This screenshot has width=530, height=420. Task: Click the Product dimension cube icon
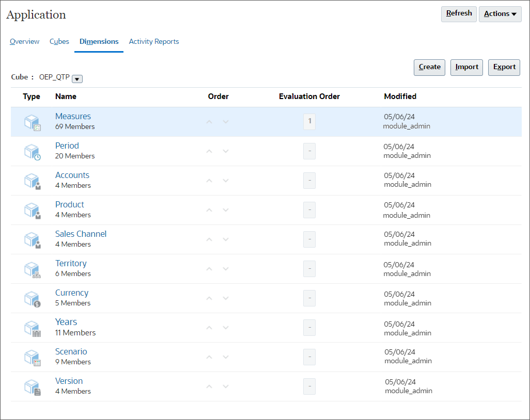32,210
